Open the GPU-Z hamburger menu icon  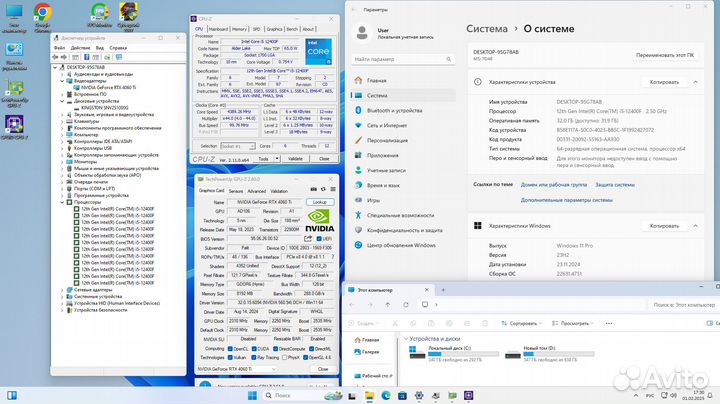[333, 189]
